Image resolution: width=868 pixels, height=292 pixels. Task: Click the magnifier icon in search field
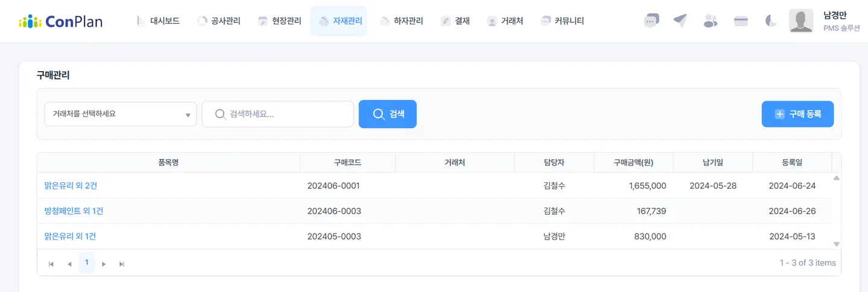pyautogui.click(x=221, y=114)
